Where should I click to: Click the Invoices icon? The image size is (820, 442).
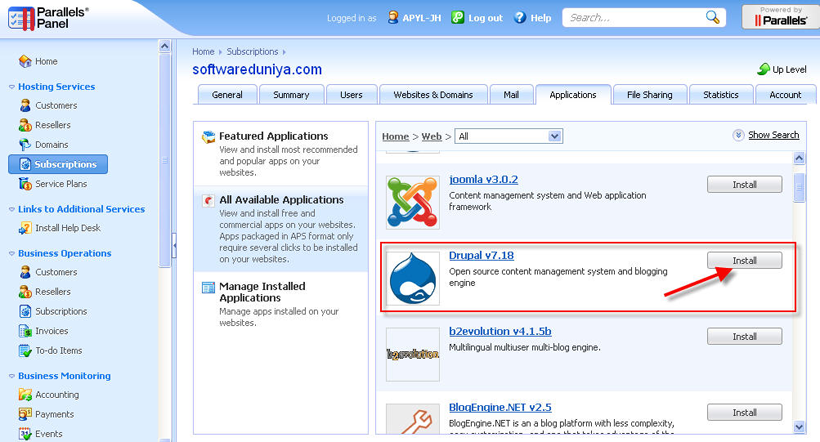click(x=25, y=331)
